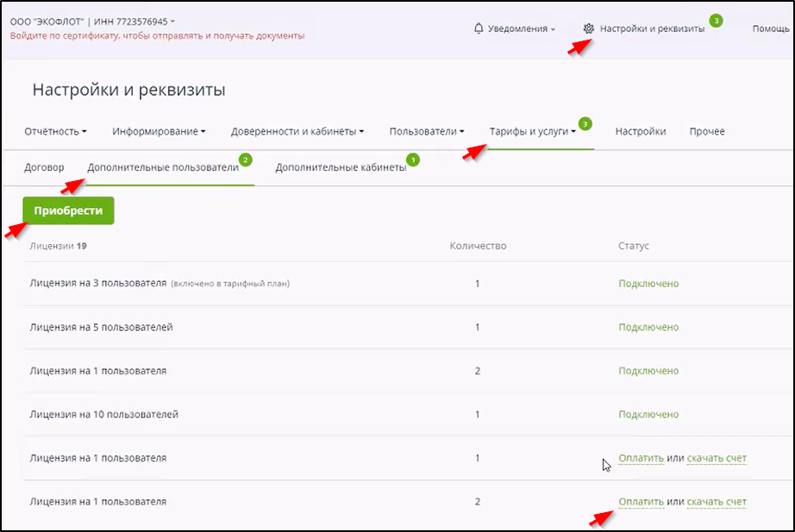This screenshot has width=795, height=532.
Task: Open Помощь in the top bar
Action: [770, 28]
